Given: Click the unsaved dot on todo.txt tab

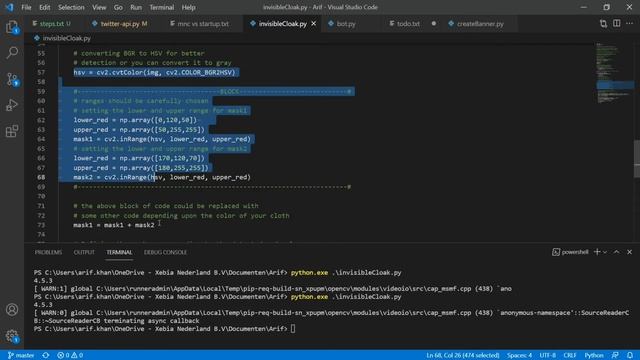Looking at the screenshot, I should point(433,24).
